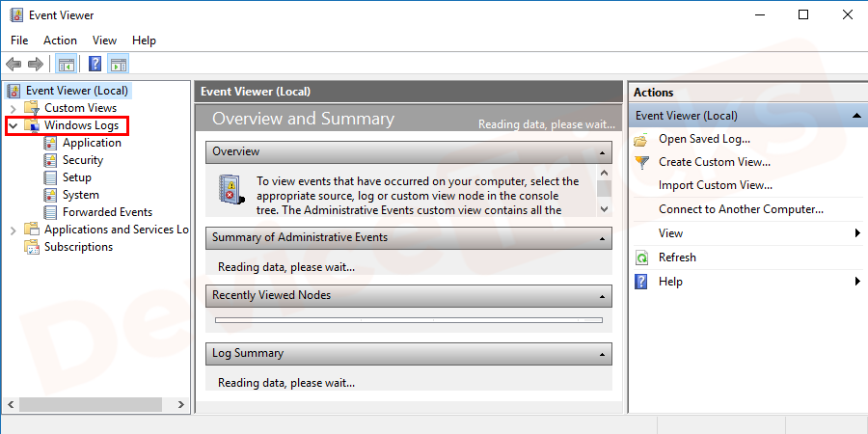Select the Setup log
The image size is (868, 434).
77,177
